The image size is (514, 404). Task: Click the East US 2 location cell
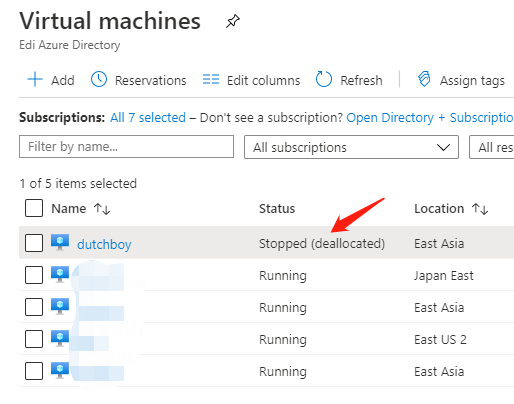440,339
